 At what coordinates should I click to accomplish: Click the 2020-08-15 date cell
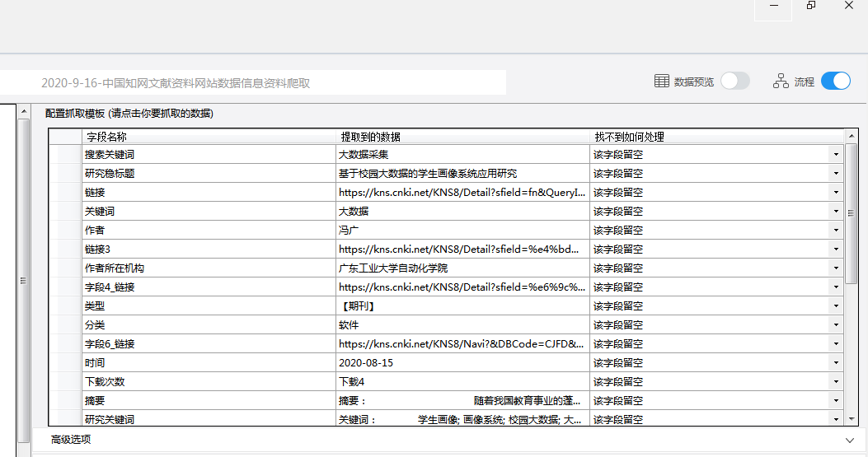pos(462,362)
